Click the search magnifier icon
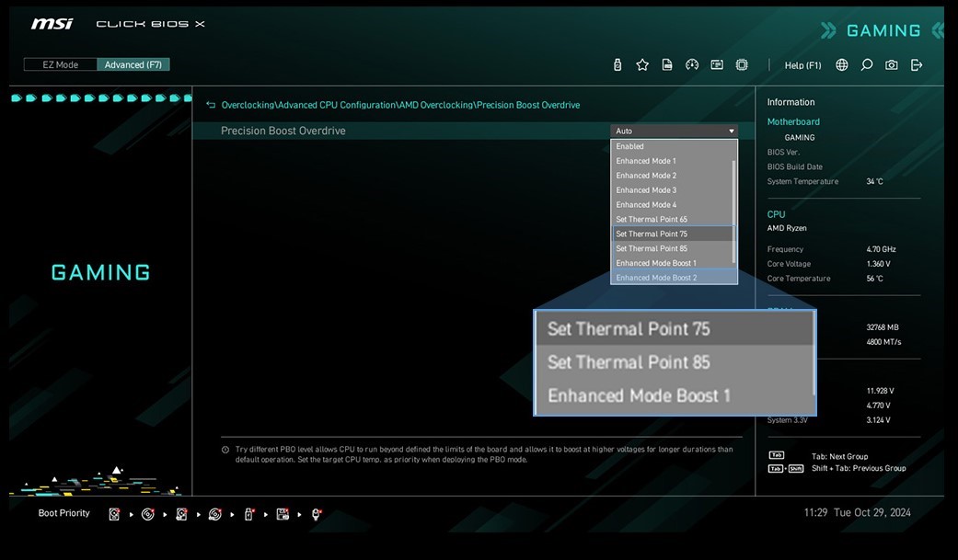The image size is (958, 560). point(866,64)
